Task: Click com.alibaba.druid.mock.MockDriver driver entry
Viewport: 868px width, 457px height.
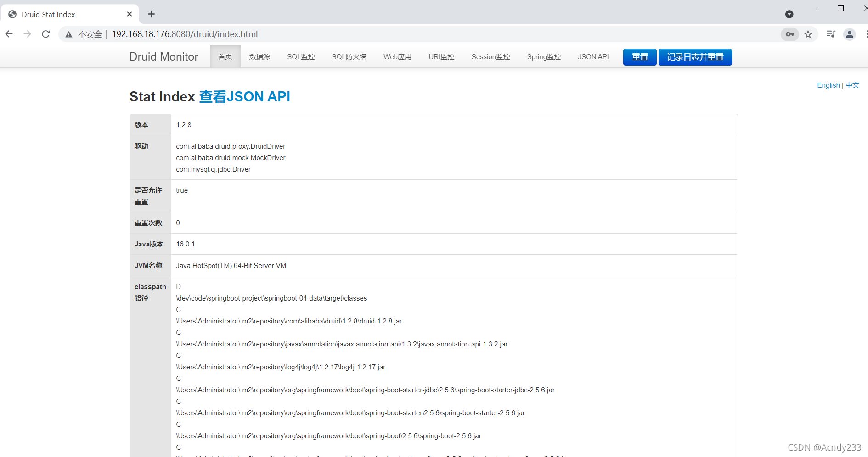Action: pos(231,158)
